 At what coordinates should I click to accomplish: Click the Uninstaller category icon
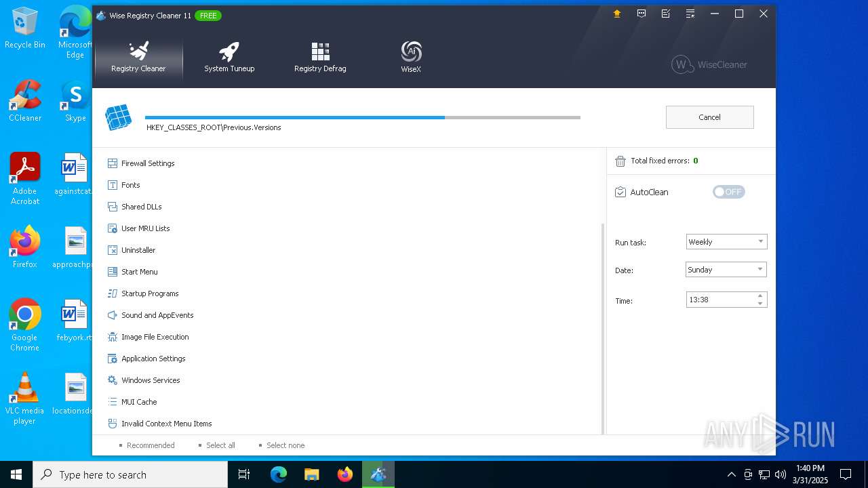113,250
